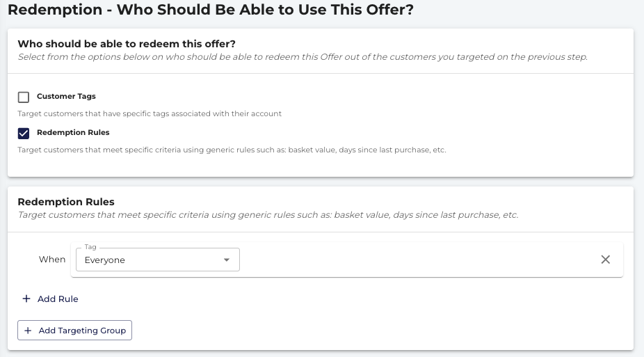
Task: Select the Everyone value in the Tag field
Action: pyautogui.click(x=105, y=260)
